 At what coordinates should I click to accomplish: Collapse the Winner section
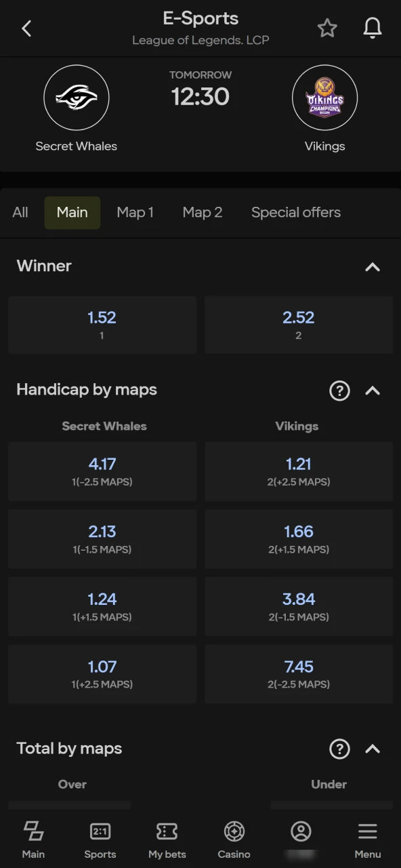[x=373, y=267]
